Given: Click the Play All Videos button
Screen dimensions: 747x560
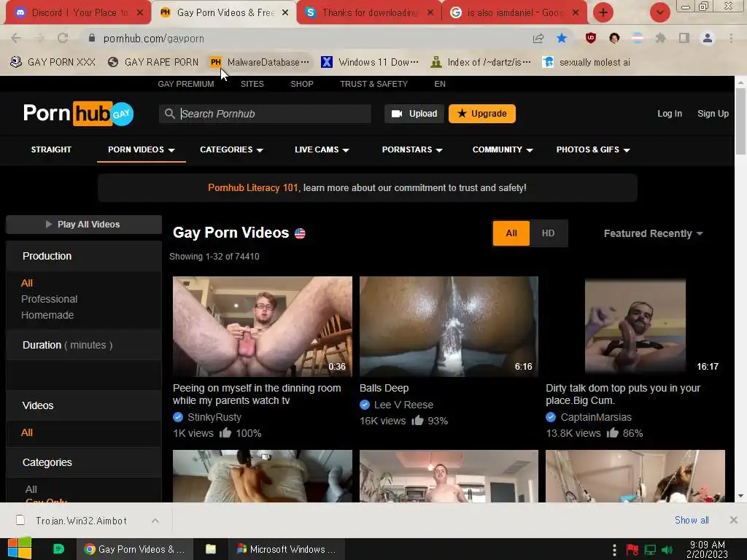Looking at the screenshot, I should (x=84, y=225).
